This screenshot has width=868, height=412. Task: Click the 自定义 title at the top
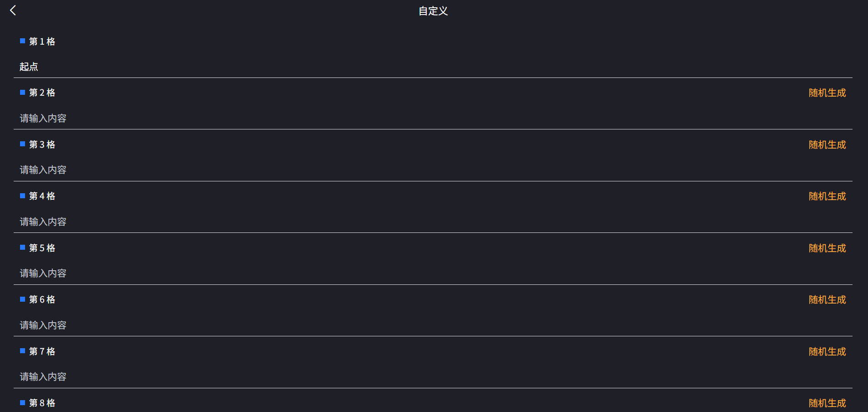pos(432,11)
